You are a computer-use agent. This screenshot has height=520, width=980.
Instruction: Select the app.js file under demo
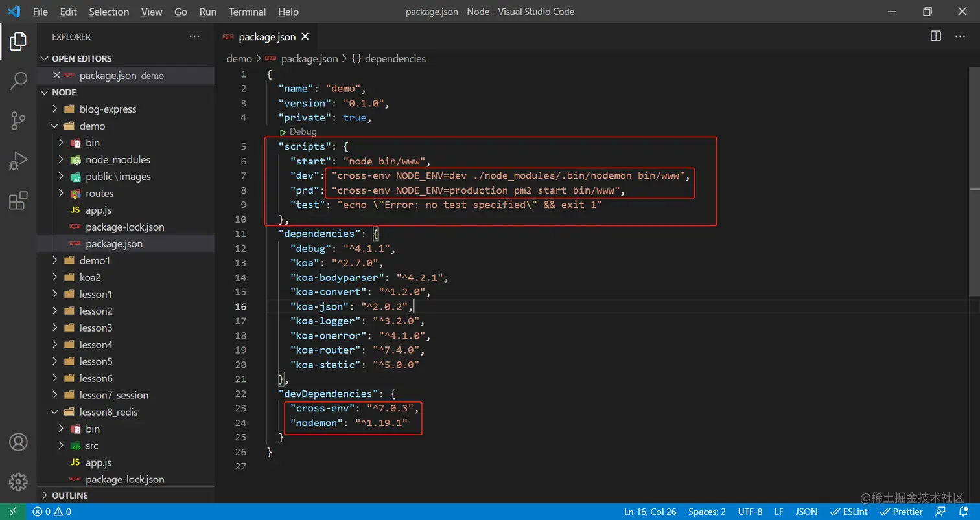[125, 210]
